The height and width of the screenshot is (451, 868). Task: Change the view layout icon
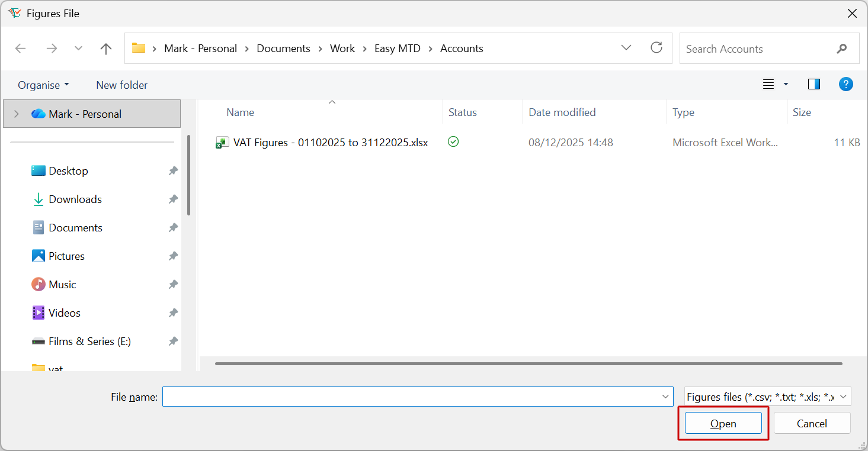tap(768, 84)
